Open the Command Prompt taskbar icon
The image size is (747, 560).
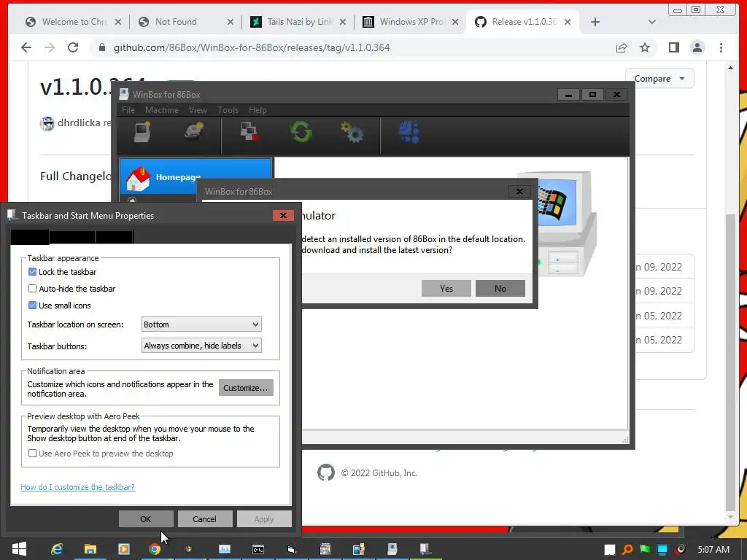258,550
